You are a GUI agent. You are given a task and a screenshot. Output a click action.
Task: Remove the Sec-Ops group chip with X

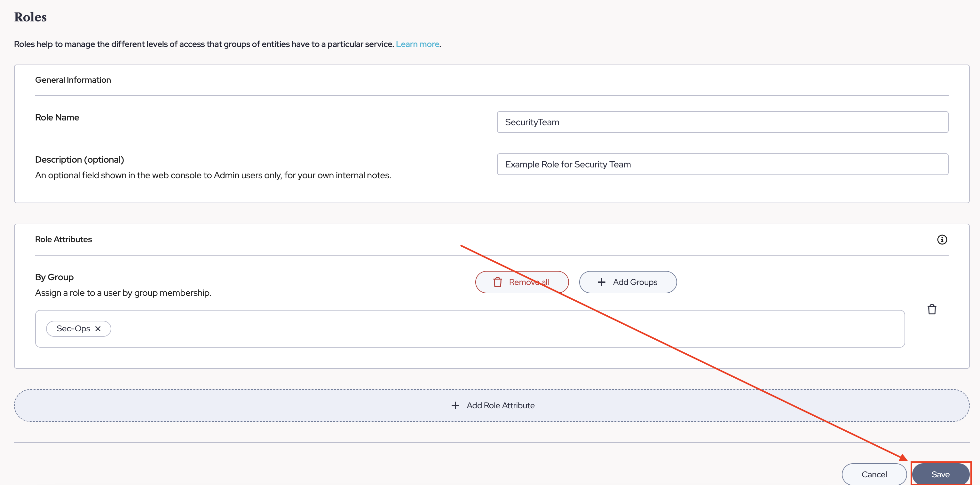[x=98, y=329]
